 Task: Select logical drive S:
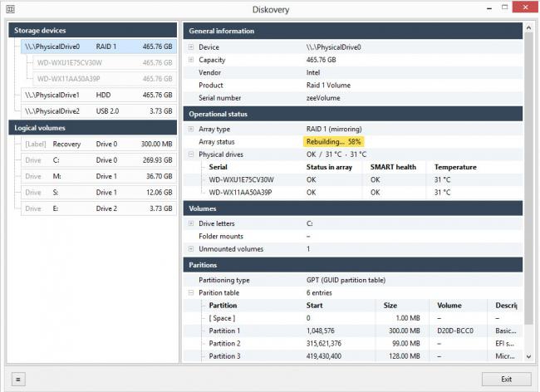99,193
